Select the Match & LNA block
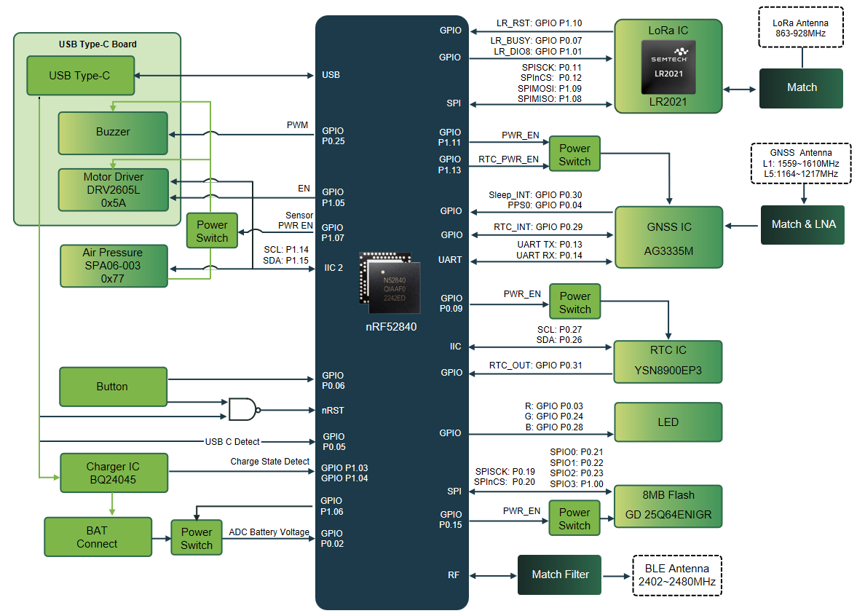 tap(802, 224)
